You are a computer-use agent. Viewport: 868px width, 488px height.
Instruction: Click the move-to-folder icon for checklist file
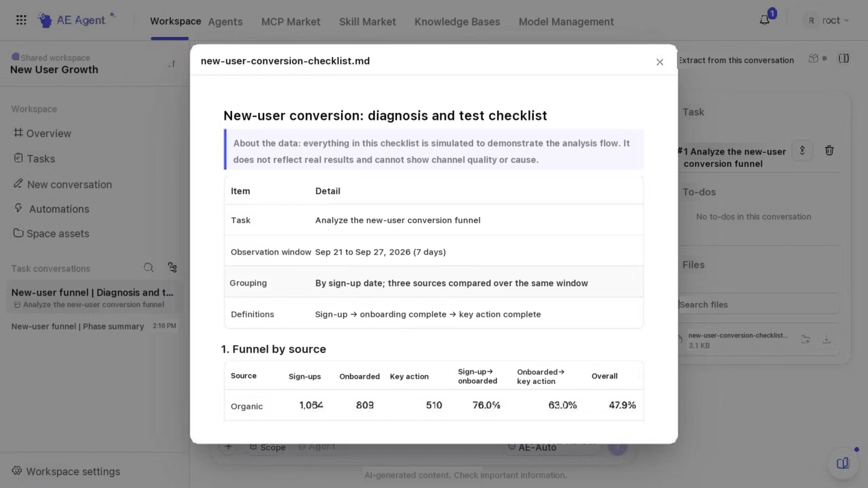point(806,339)
